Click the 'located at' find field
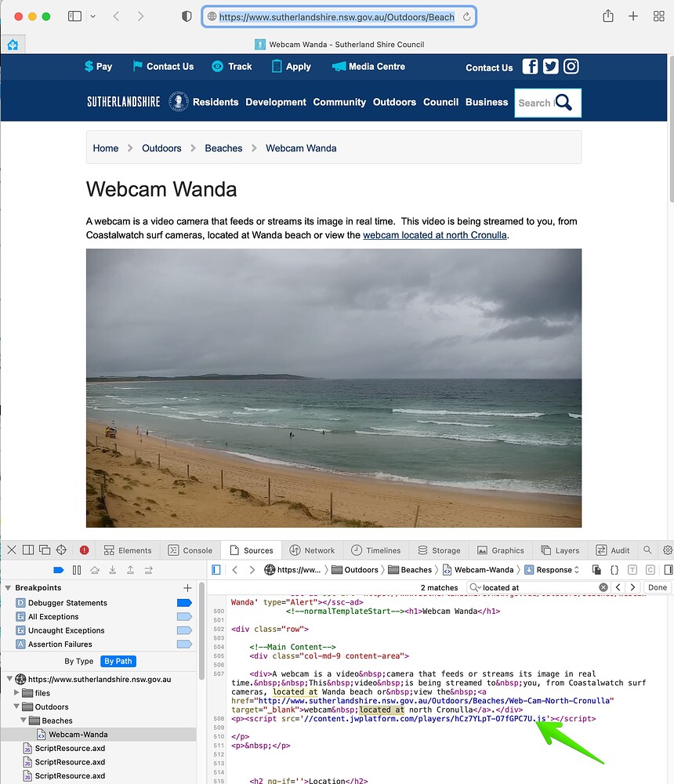 (x=538, y=587)
